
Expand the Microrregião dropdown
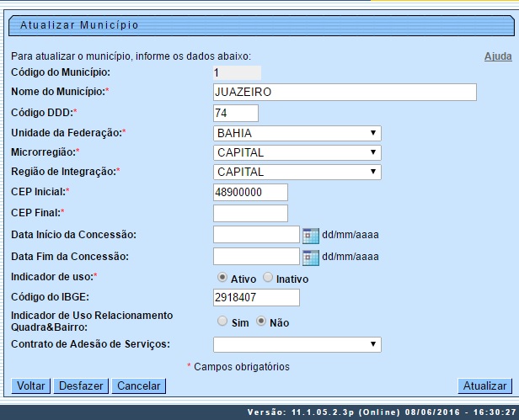point(297,152)
